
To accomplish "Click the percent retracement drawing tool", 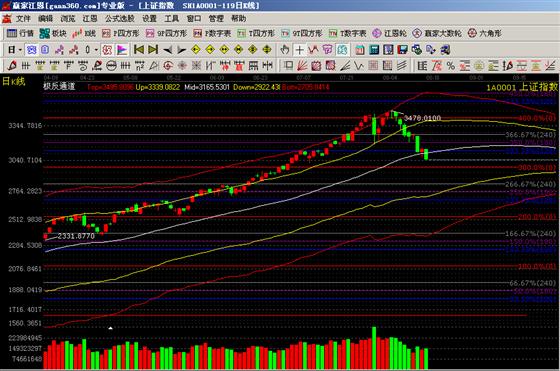I will coord(451,66).
